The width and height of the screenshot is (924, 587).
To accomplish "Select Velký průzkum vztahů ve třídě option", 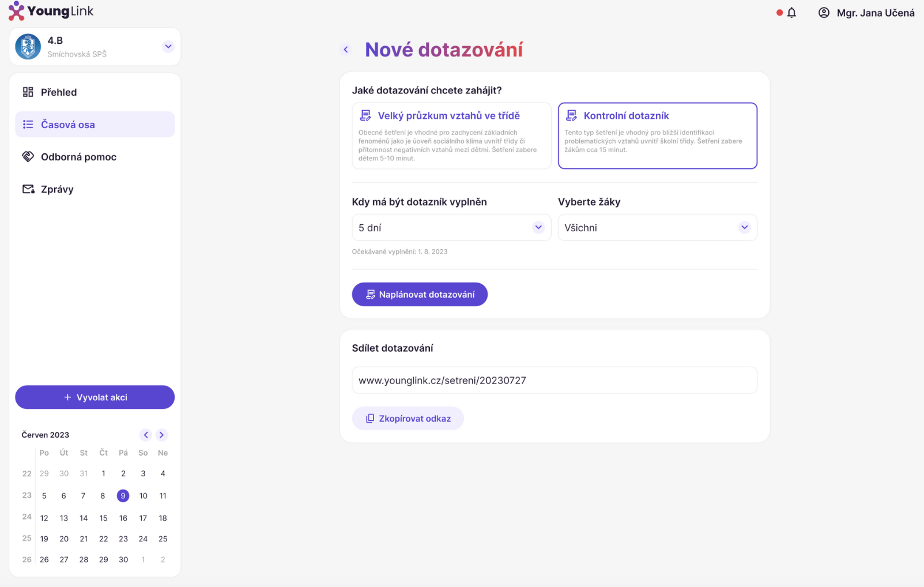I will tap(451, 136).
